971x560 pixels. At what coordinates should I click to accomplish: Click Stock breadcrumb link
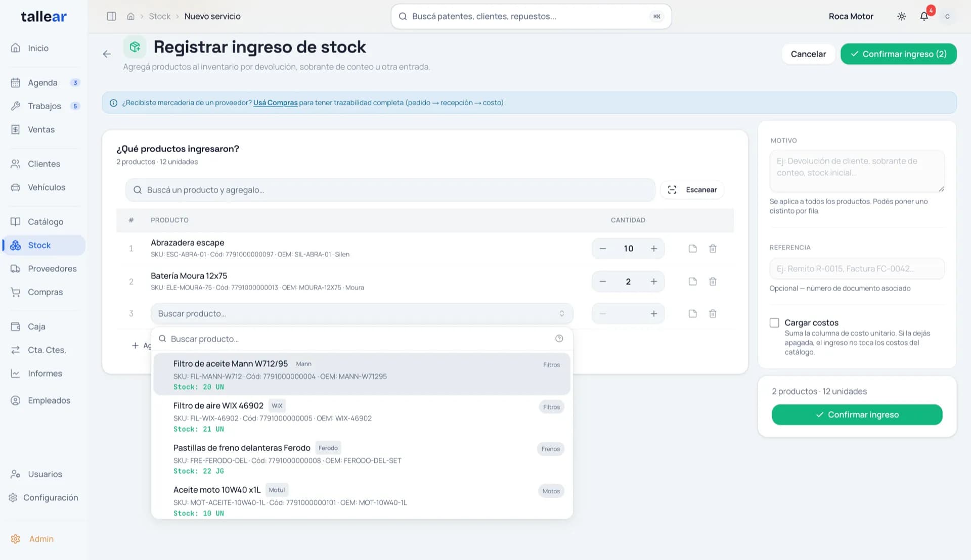tap(159, 16)
